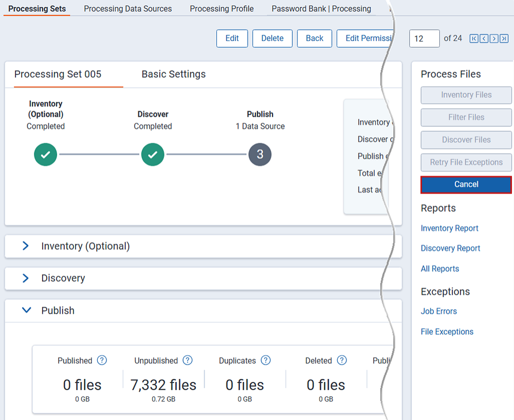514x420 pixels.
Task: Click the Publish step 3 circle
Action: pos(260,155)
